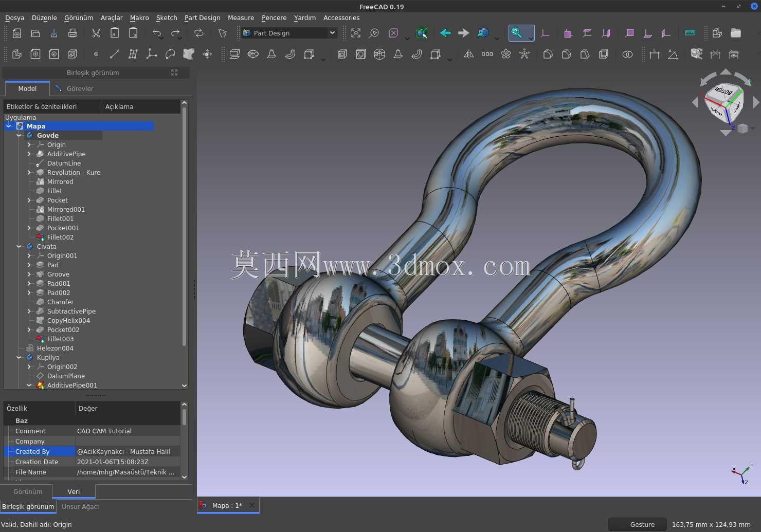
Task: Open the Redo history dropdown arrow
Action: click(179, 38)
